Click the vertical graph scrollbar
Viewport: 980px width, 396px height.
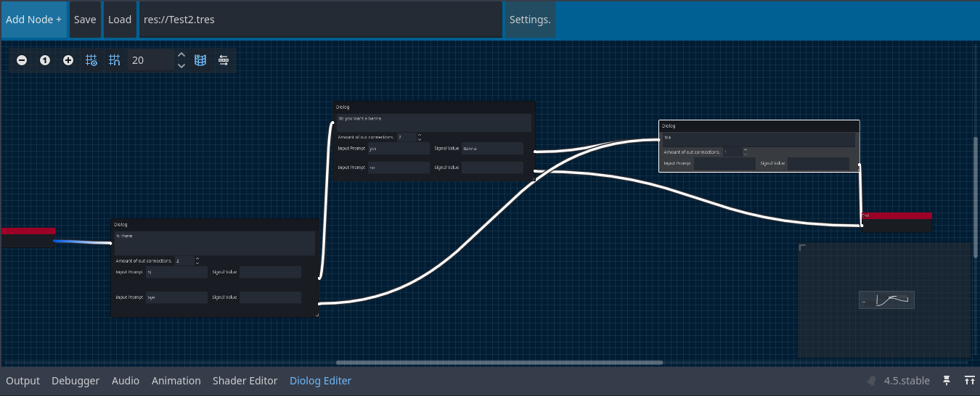point(976,197)
